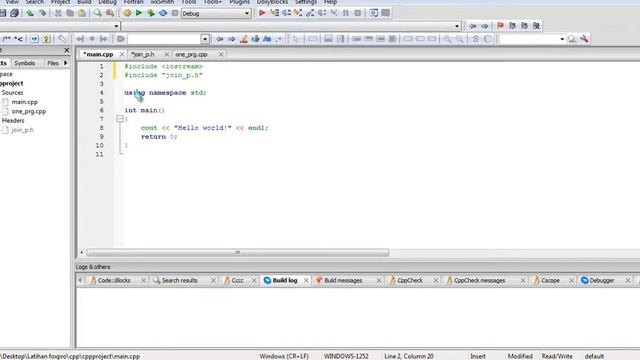Viewport: 640px width, 360px height.
Task: Click the zoom in icon on third toolbar
Action: coord(448,39)
